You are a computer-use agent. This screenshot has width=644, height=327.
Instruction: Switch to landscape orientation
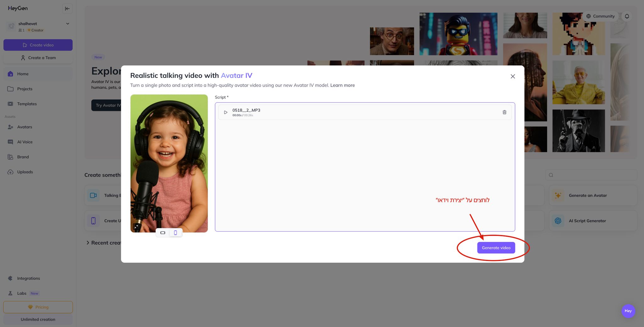click(x=163, y=233)
